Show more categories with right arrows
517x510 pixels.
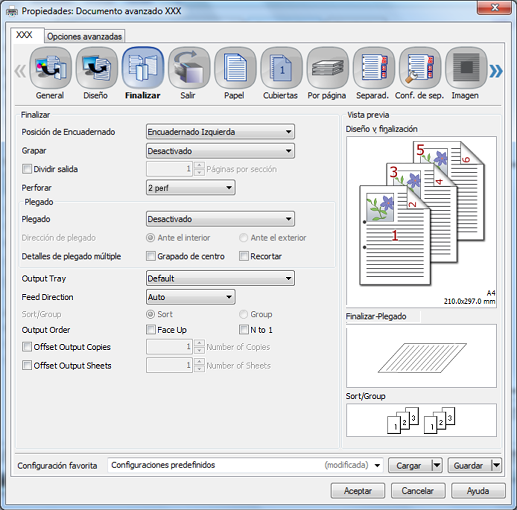click(496, 71)
